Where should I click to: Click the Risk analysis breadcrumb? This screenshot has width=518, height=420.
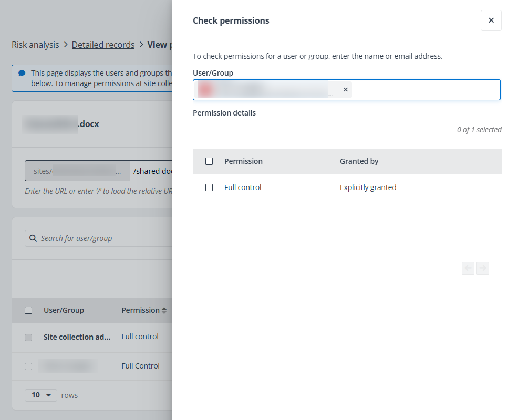35,45
